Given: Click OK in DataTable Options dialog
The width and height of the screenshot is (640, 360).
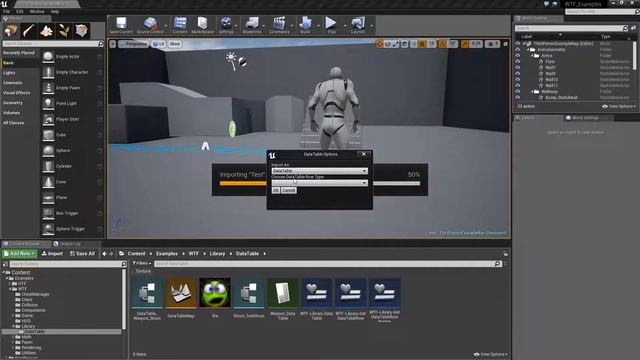Looking at the screenshot, I should (x=276, y=190).
